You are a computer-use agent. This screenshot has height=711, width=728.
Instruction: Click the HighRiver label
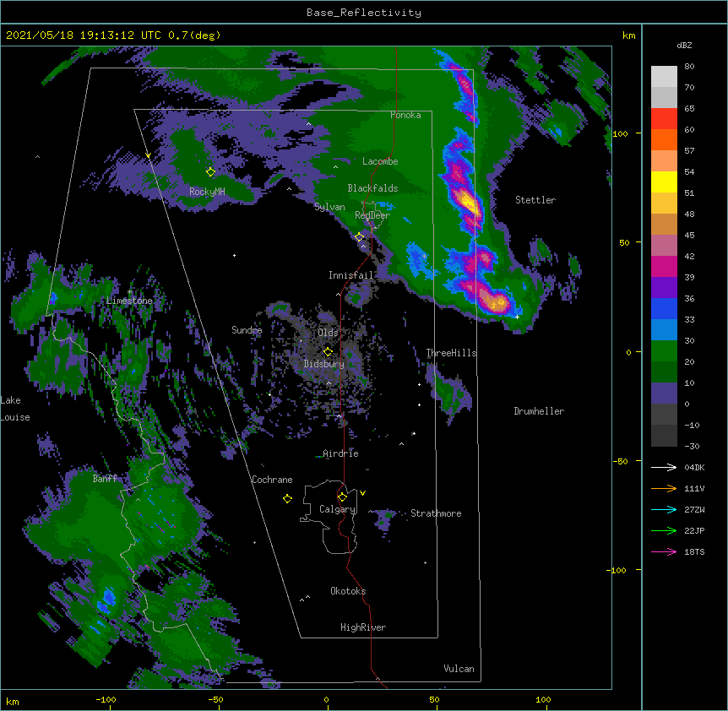click(363, 627)
